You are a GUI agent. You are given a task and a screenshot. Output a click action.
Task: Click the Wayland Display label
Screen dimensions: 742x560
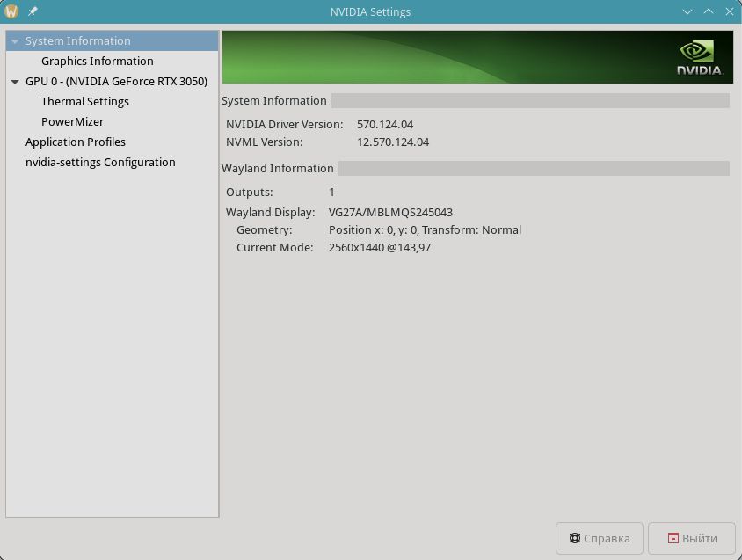point(270,212)
